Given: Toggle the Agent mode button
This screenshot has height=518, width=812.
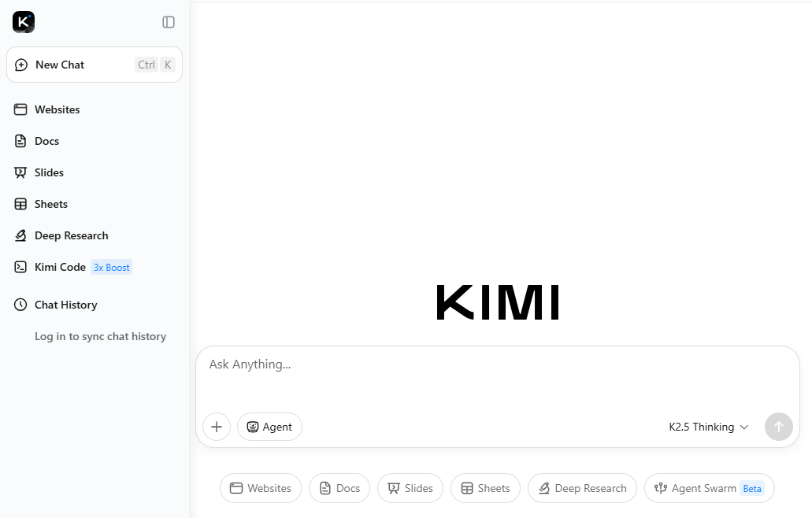Looking at the screenshot, I should [x=270, y=427].
